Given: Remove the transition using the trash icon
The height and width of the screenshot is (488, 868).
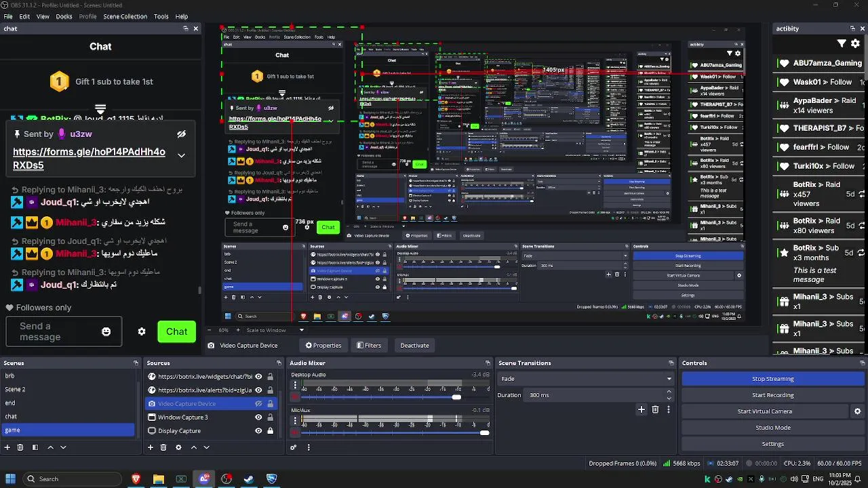Looking at the screenshot, I should (655, 409).
